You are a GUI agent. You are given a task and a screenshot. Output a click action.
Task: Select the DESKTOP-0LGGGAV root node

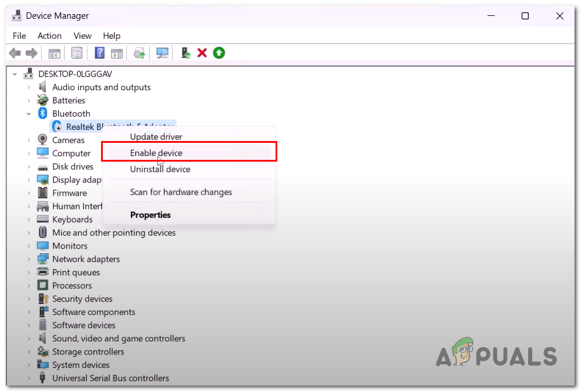click(x=76, y=73)
